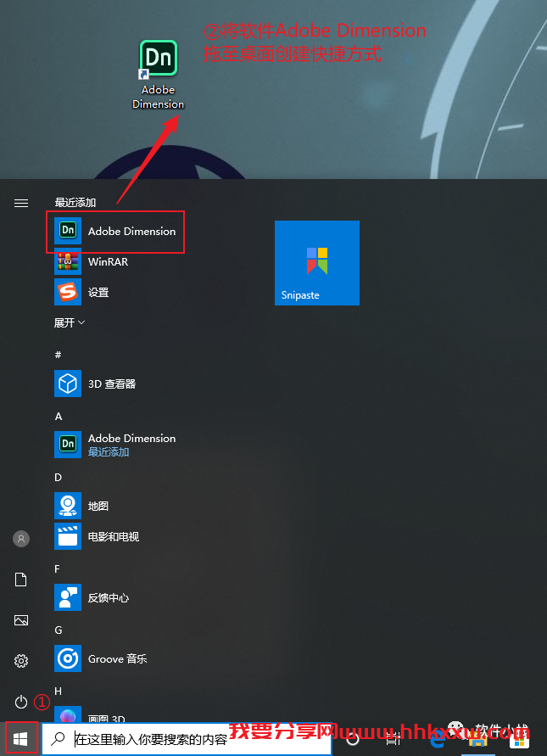The width and height of the screenshot is (547, 756).
Task: Open Microsoft Edge on the taskbar
Action: [x=437, y=738]
